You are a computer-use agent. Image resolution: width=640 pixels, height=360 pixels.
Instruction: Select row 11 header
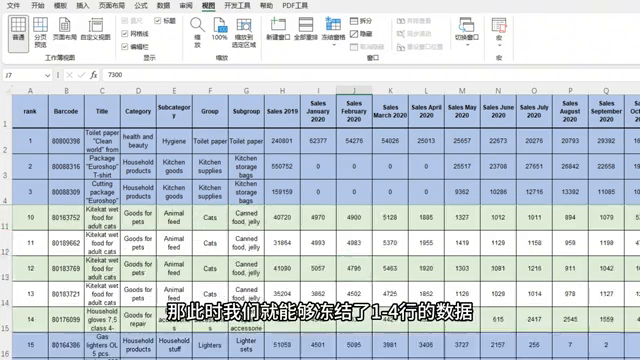(x=6, y=218)
